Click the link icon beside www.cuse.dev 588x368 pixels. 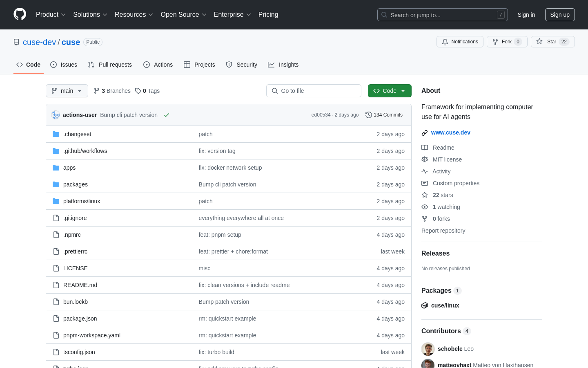pyautogui.click(x=425, y=132)
